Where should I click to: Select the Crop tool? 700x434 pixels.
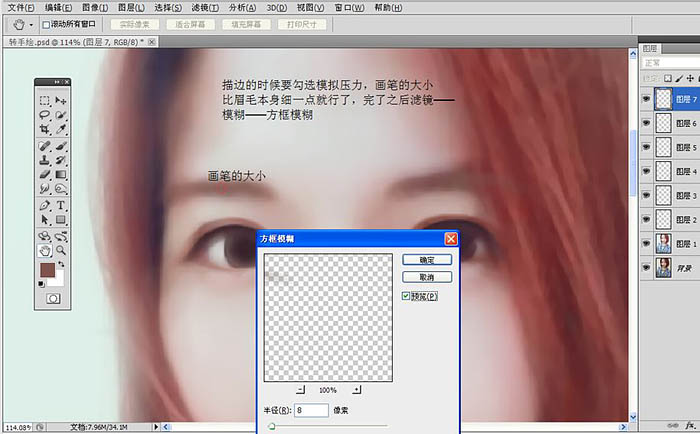pos(45,130)
